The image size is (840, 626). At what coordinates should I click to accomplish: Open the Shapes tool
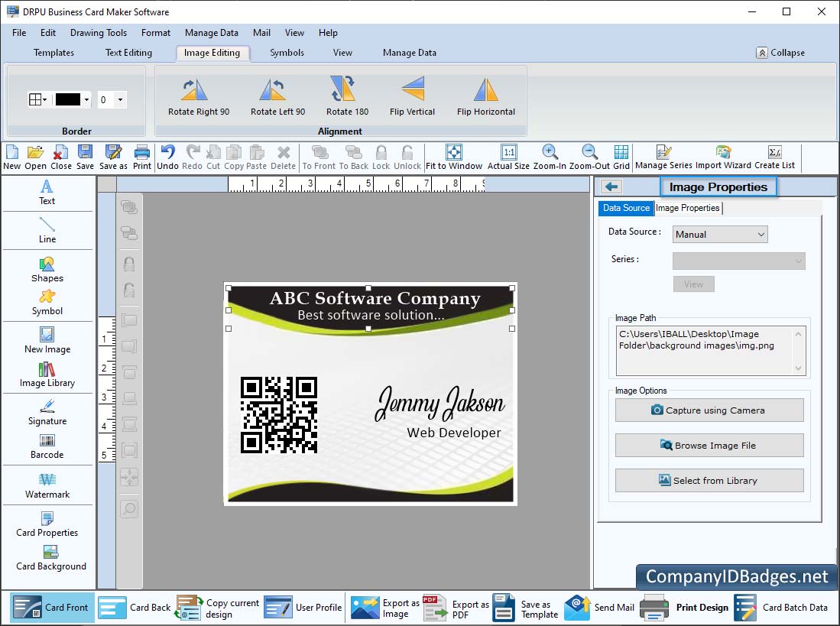(47, 269)
